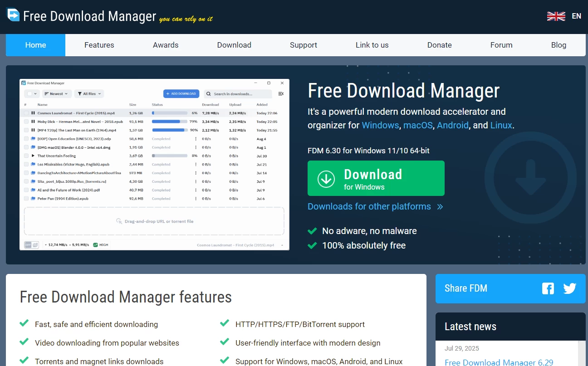Follow the Windows platform link

380,125
